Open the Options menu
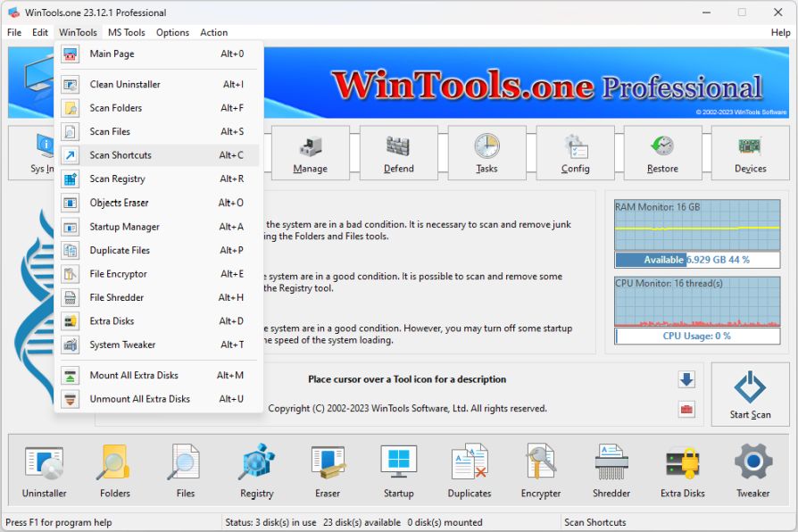The height and width of the screenshot is (532, 798). (172, 33)
